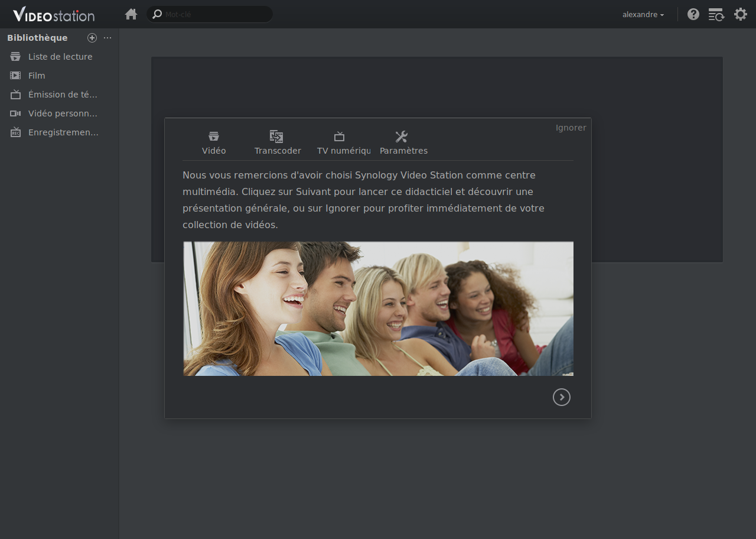756x539 pixels.
Task: Click the tutorial photo of friends
Action: 378,309
